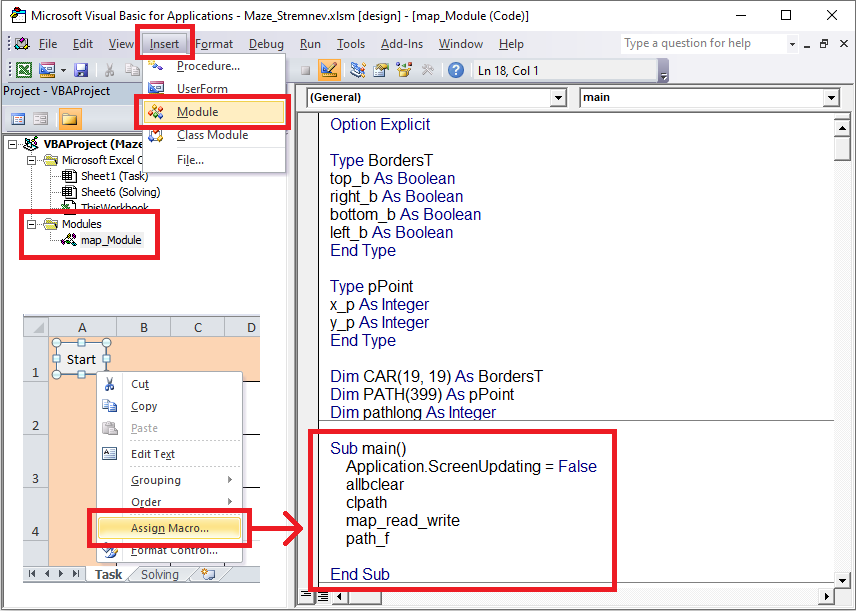Choose Cut from the context menu
The image size is (856, 611).
pos(170,384)
